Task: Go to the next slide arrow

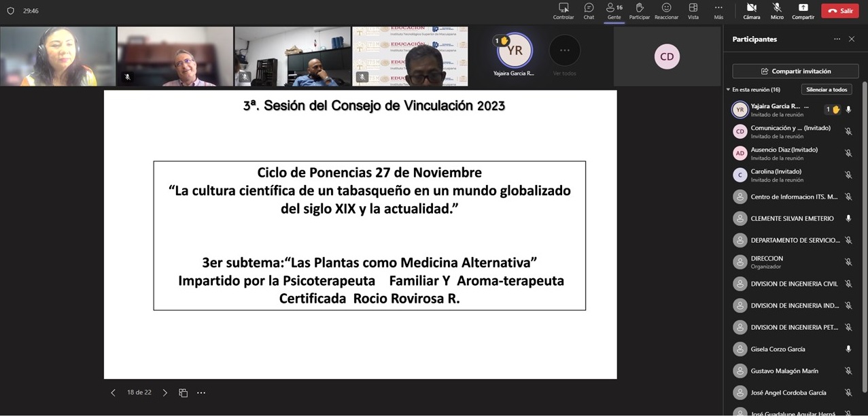Action: pyautogui.click(x=164, y=393)
